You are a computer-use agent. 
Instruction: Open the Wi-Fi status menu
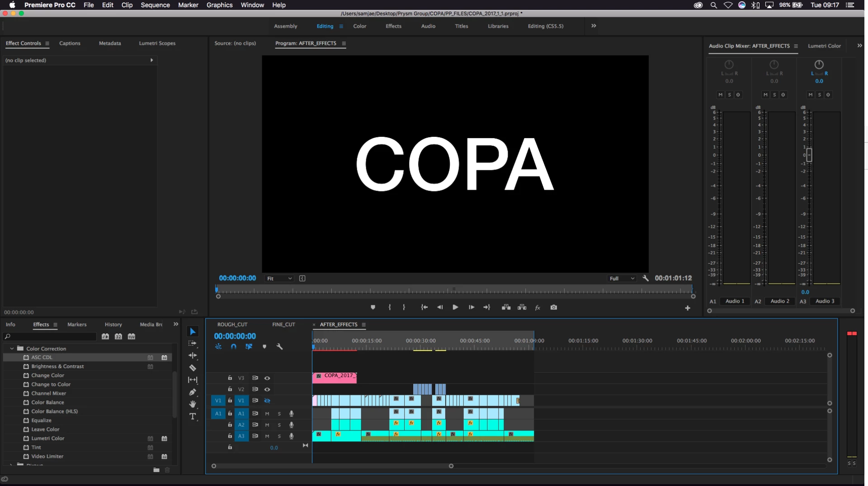(x=728, y=5)
